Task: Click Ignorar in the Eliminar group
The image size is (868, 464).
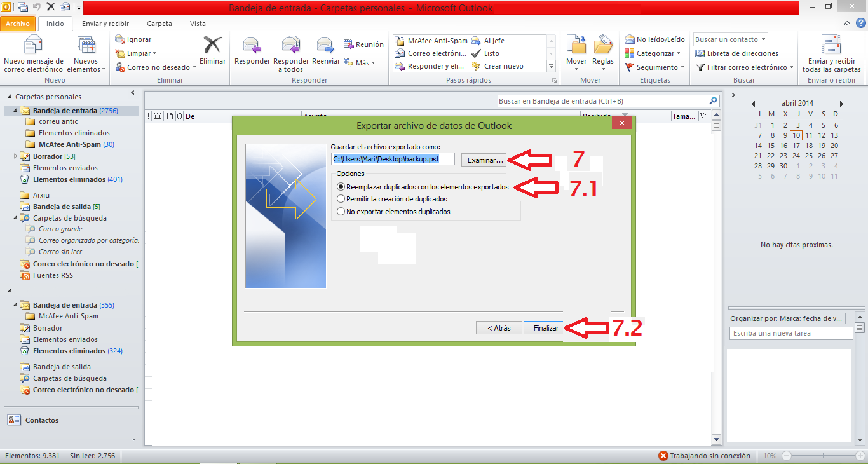Action: 133,39
